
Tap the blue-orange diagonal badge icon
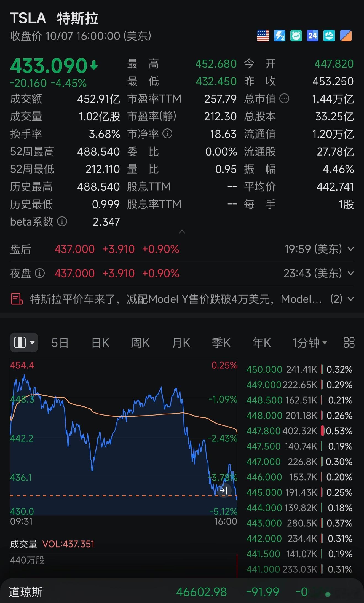[x=346, y=36]
